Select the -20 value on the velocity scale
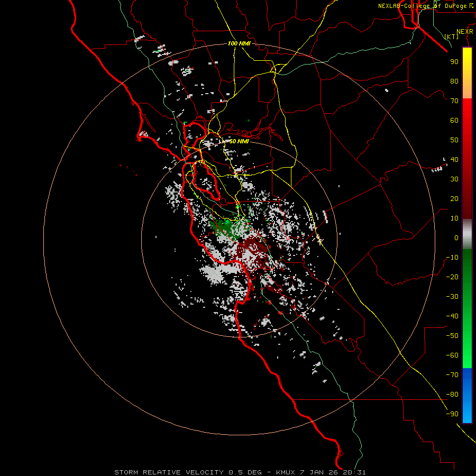This screenshot has height=476, width=476. 452,277
